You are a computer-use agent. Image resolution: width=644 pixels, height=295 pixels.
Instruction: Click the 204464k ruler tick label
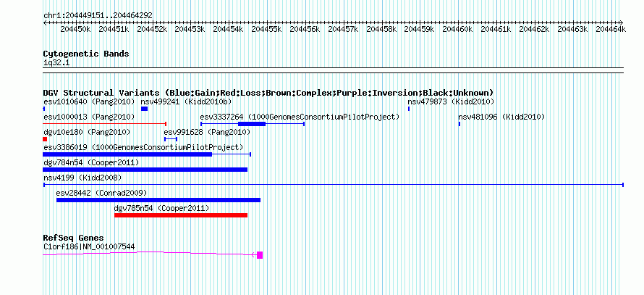610,29
